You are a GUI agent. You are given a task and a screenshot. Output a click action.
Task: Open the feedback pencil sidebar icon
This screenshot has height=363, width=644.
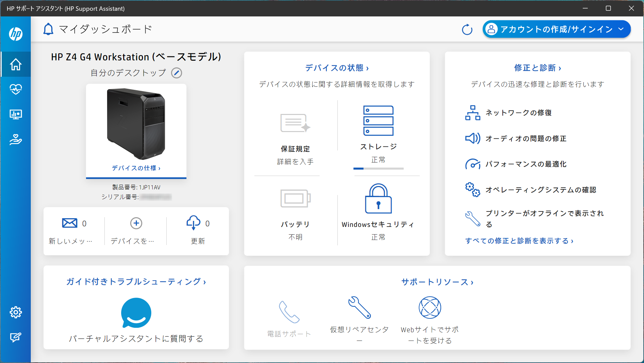point(16,337)
